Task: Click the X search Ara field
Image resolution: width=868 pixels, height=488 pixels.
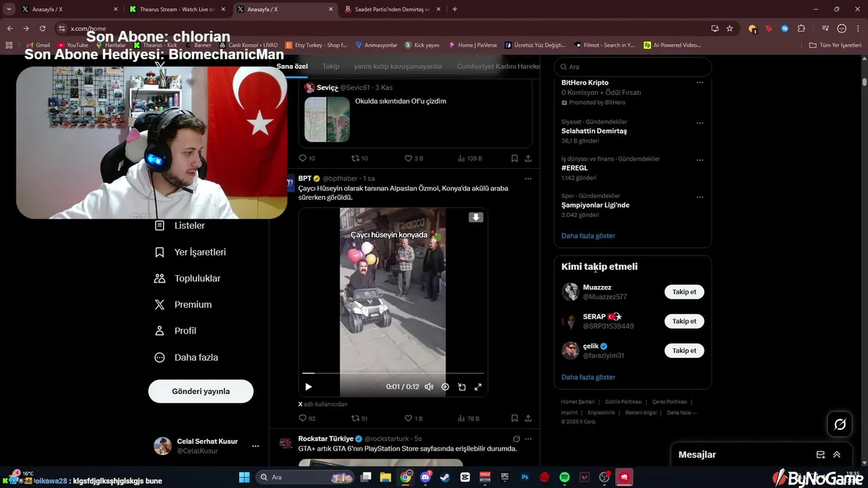Action: tap(633, 66)
